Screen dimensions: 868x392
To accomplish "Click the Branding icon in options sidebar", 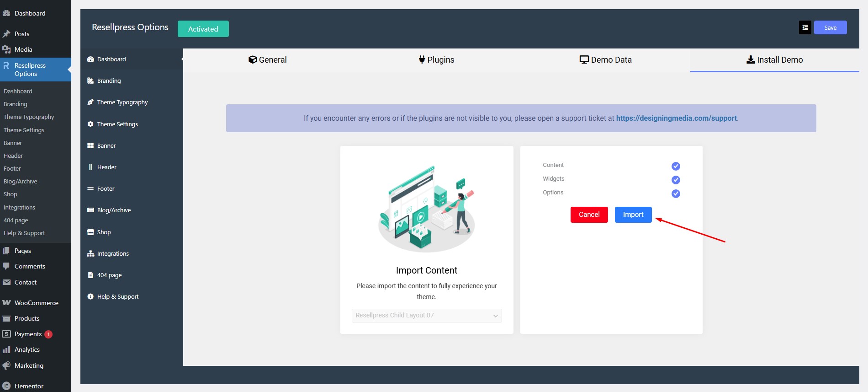I will click(x=90, y=81).
